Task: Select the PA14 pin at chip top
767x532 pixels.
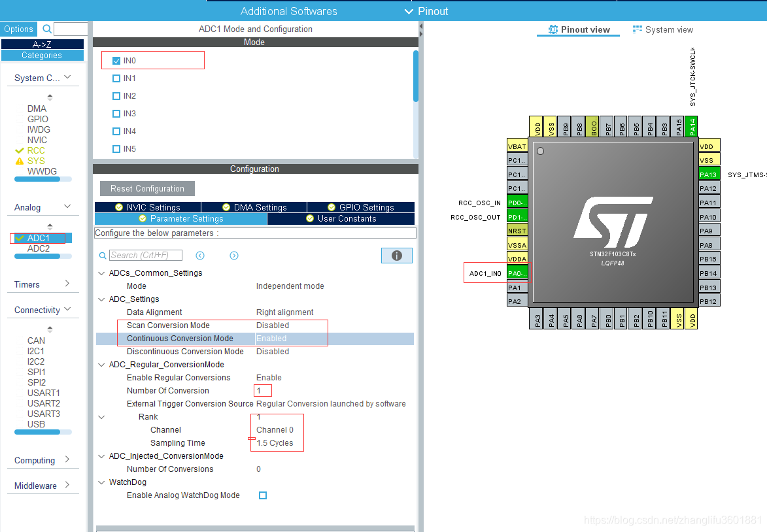Action: [x=691, y=127]
